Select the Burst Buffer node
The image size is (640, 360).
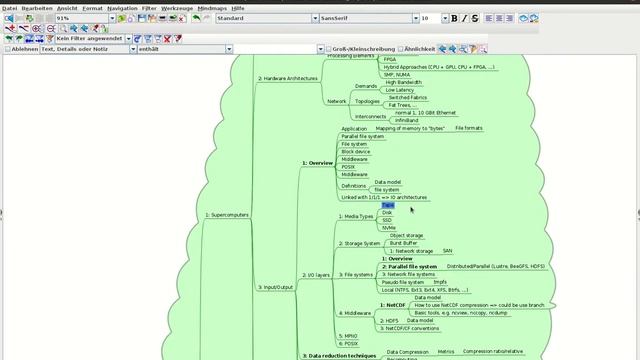coord(403,243)
